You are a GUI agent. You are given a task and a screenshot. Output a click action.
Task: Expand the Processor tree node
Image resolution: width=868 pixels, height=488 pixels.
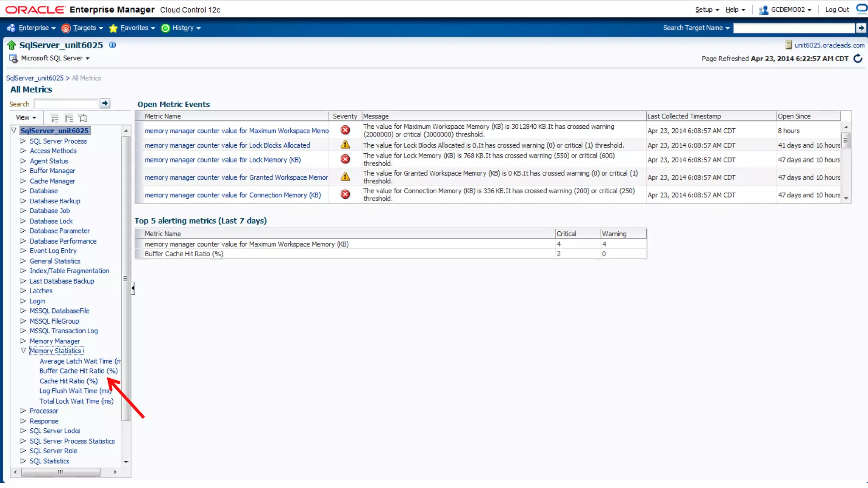tap(23, 410)
